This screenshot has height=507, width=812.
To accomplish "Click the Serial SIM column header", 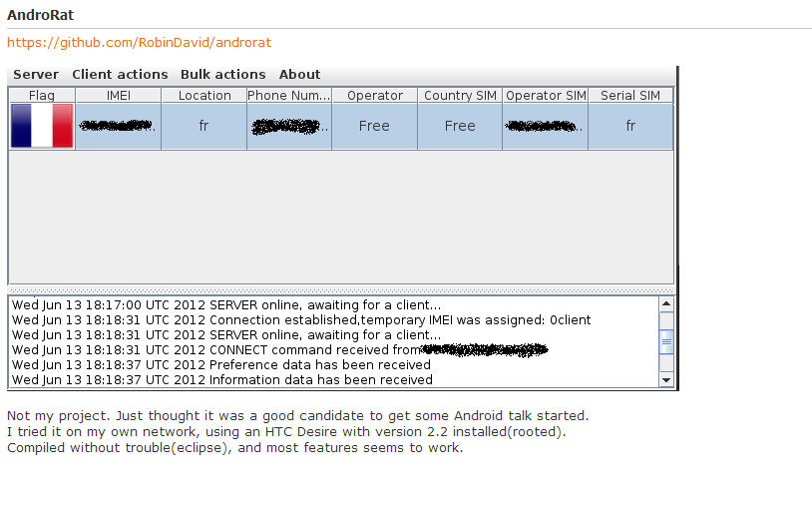I will click(x=630, y=95).
